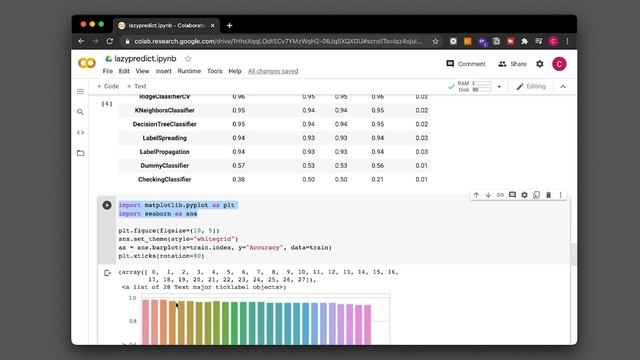
Task: Open the View menu
Action: point(142,71)
